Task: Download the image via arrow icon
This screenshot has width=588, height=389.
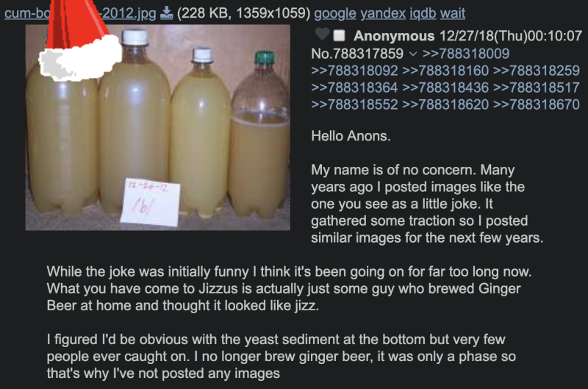Action: pyautogui.click(x=166, y=13)
